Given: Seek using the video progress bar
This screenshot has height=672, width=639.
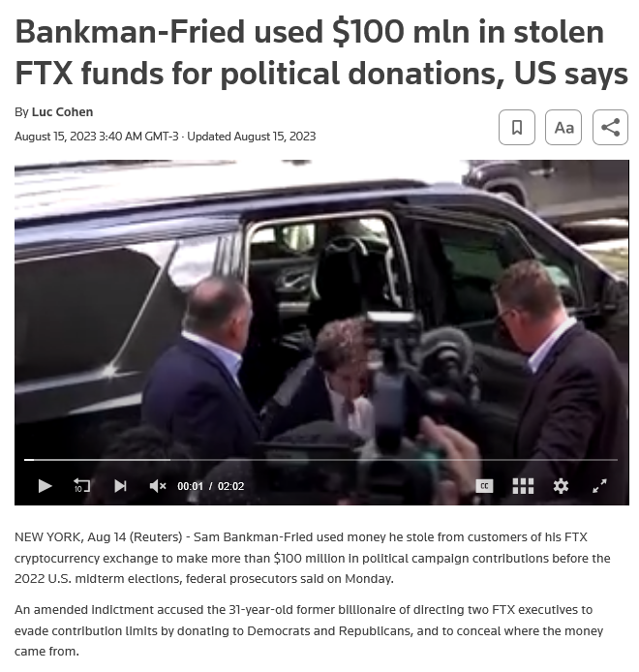Looking at the screenshot, I should (320, 460).
